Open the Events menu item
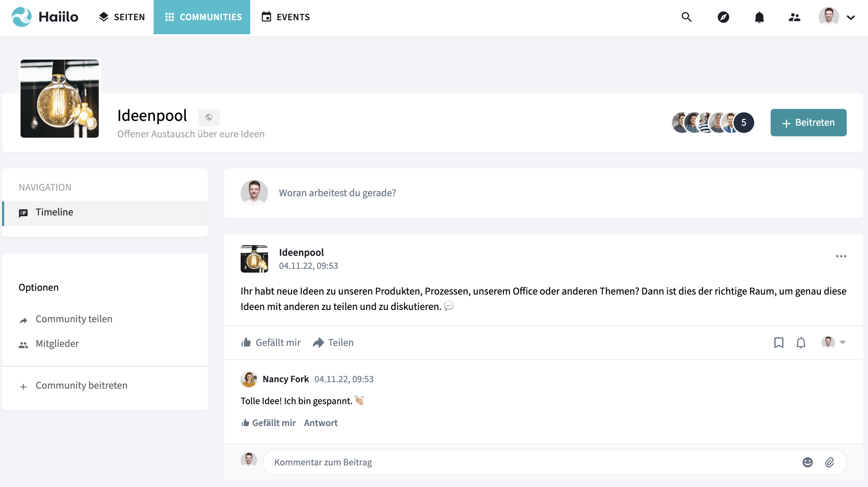Image resolution: width=868 pixels, height=487 pixels. 286,17
